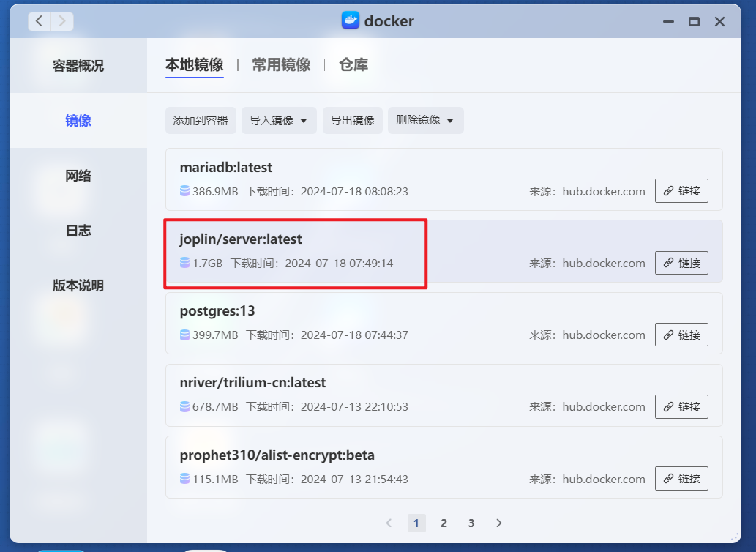The width and height of the screenshot is (756, 552).
Task: Click the 添加到容器 button
Action: point(200,120)
